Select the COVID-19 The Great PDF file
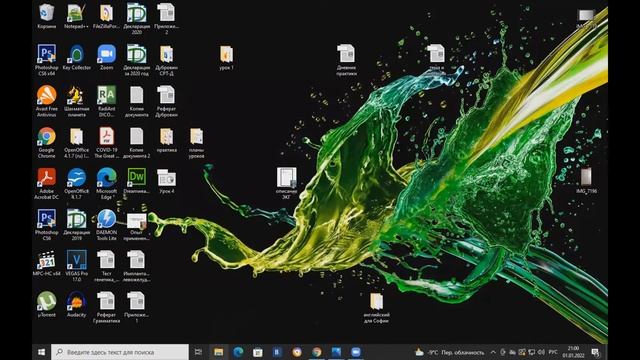The image size is (640, 360). point(107,142)
